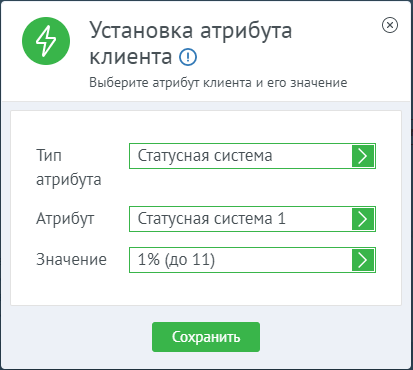Click the 'Атрибут' field label
Viewport: 413px width, 370px height.
[x=65, y=220]
